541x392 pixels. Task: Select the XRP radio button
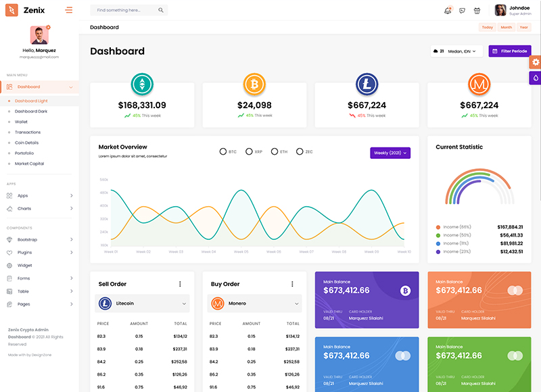249,152
